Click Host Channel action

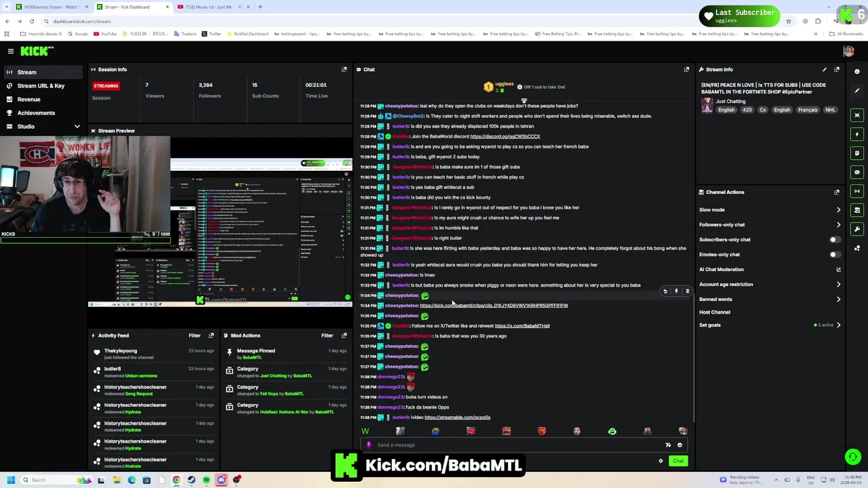715,312
